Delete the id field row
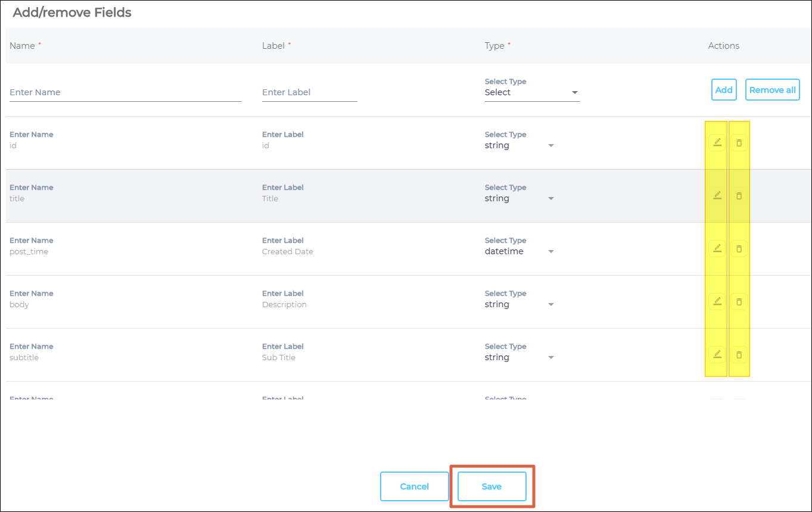Viewport: 812px width, 512px height. point(739,143)
